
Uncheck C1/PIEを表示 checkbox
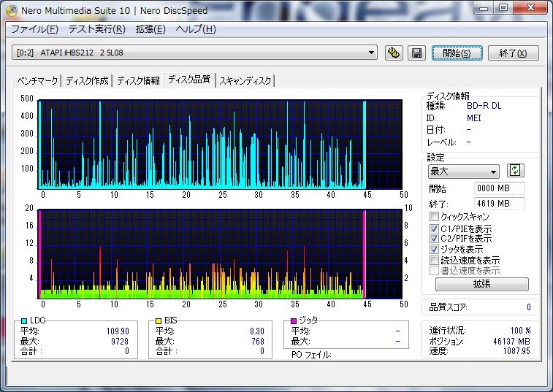(x=435, y=228)
